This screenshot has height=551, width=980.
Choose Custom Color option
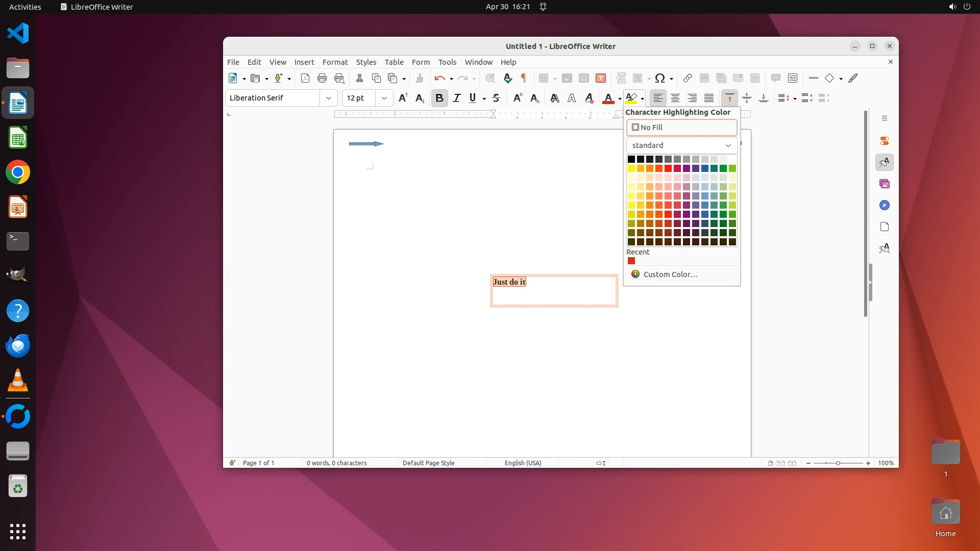[670, 274]
